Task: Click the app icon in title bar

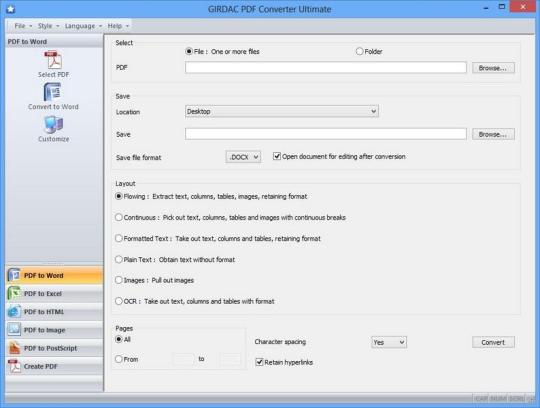Action: 11,9
